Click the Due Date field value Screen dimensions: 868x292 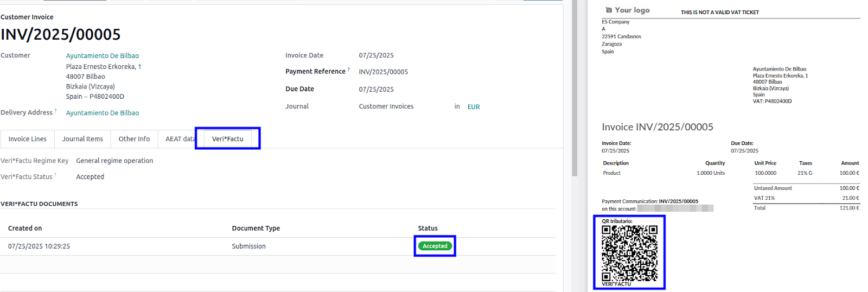coord(376,90)
